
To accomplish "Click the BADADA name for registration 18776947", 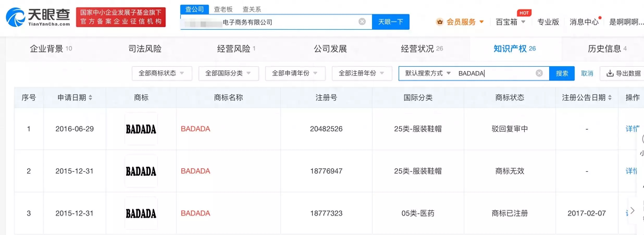I will (x=195, y=171).
